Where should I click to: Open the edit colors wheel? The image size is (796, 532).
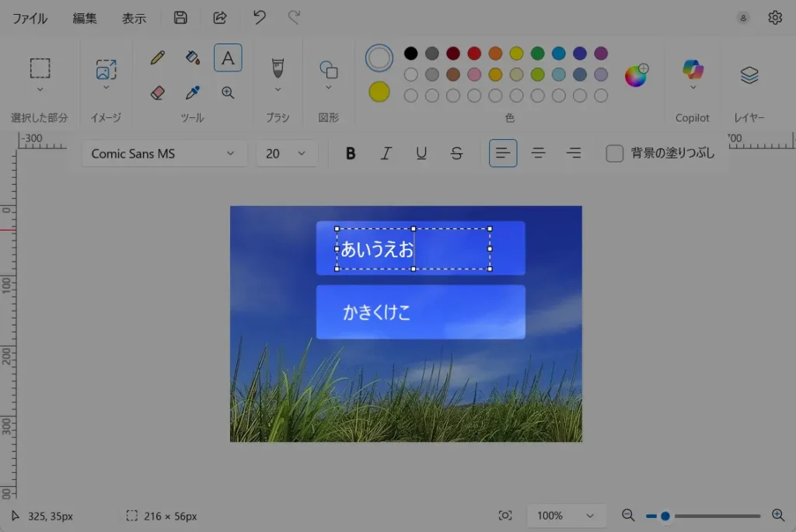636,75
